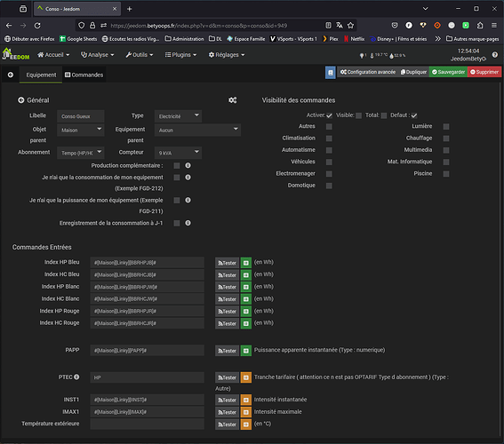The width and height of the screenshot is (504, 444).
Task: Click the back arrow beside Equipement tab
Action: point(11,75)
